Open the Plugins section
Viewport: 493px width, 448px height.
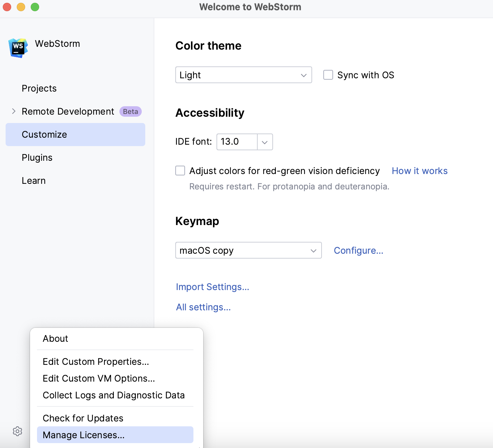[37, 157]
